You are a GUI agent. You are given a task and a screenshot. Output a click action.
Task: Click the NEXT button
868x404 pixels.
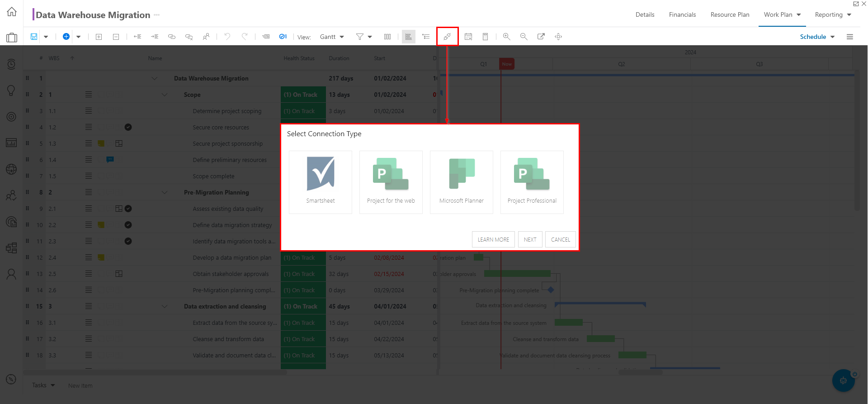[530, 239]
